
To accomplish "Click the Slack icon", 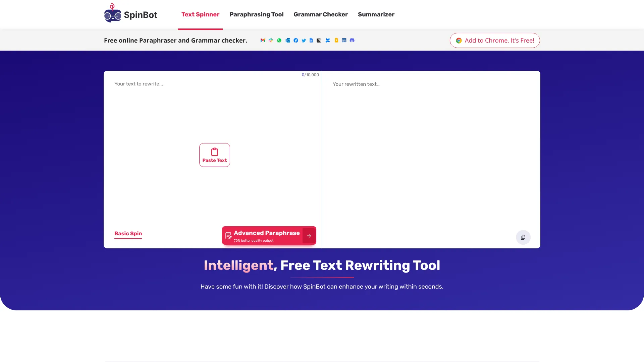I will [271, 40].
